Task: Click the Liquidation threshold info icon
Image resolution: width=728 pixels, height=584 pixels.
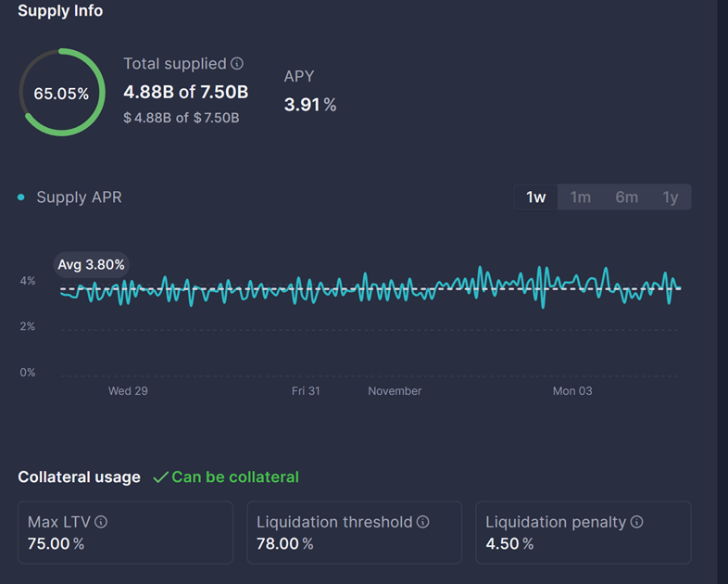Action: (422, 522)
